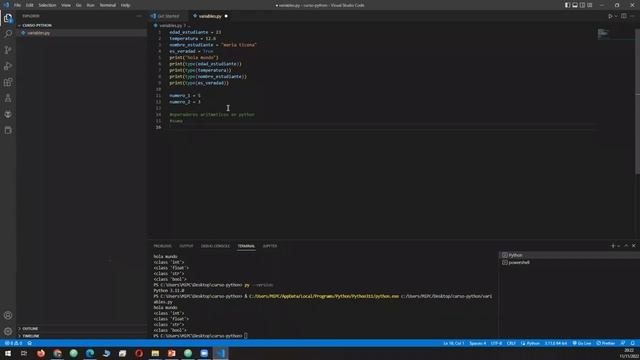Open the Terminal menu
This screenshot has width=640, height=360.
[x=108, y=5]
